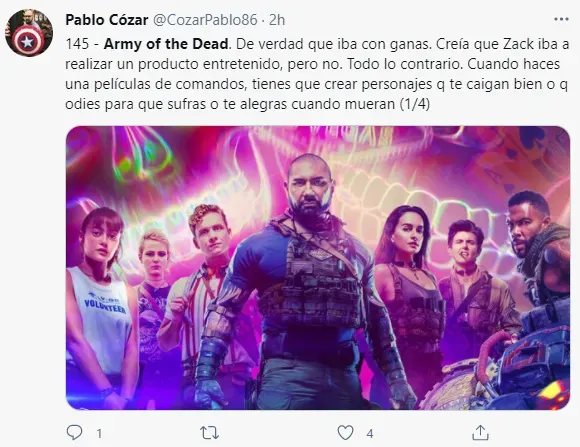The height and width of the screenshot is (447, 580).
Task: Open the @CozarPablo86 handle link
Action: [x=205, y=20]
